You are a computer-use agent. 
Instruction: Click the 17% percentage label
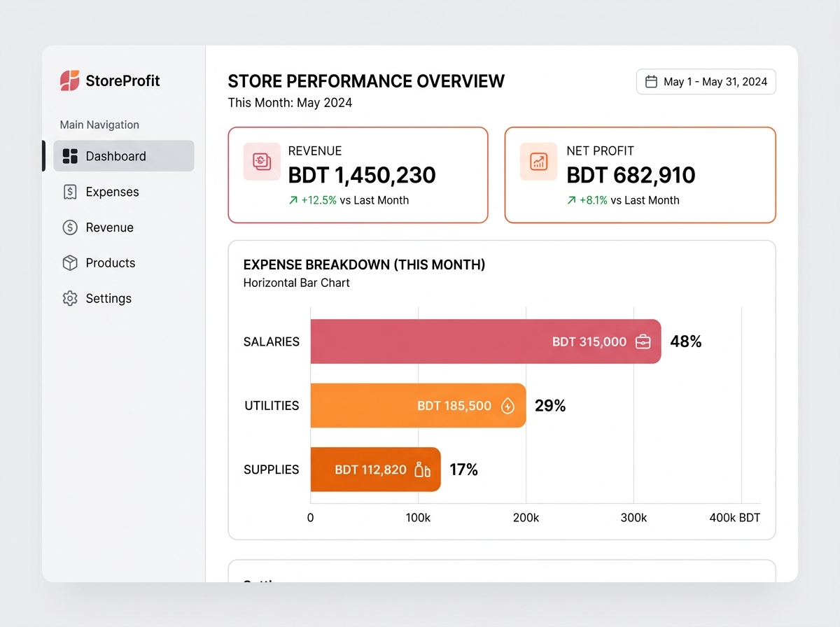[463, 470]
